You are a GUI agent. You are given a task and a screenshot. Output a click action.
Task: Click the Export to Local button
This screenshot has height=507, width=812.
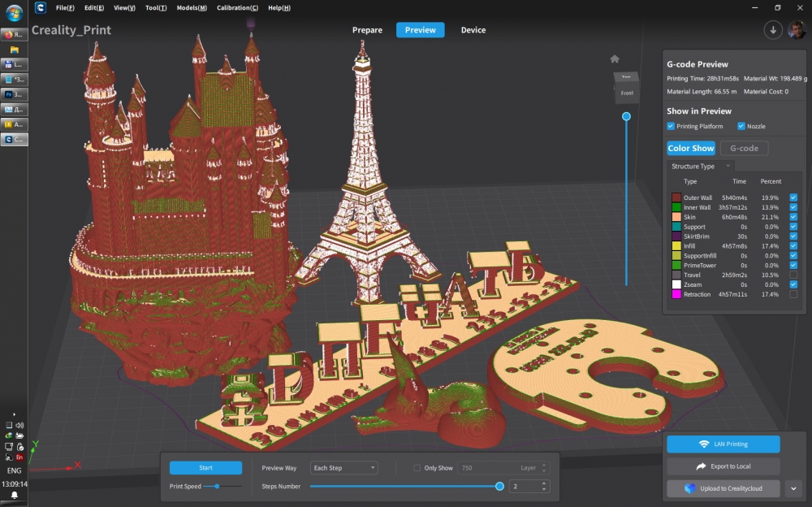pyautogui.click(x=723, y=466)
